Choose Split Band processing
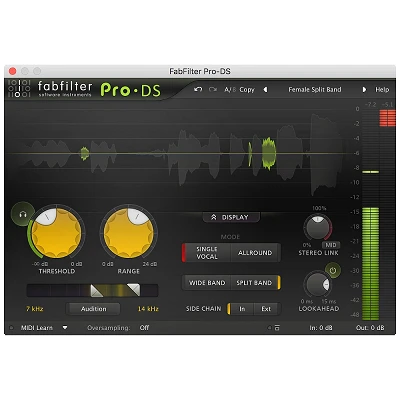The height and width of the screenshot is (400, 400). [x=255, y=283]
